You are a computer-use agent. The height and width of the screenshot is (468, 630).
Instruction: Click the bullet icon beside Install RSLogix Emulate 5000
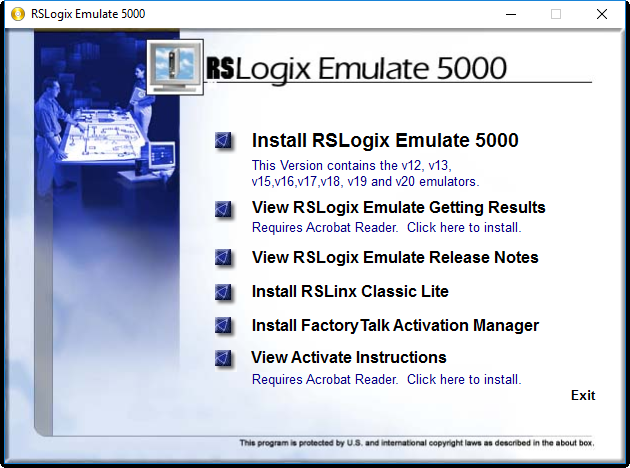[x=223, y=141]
